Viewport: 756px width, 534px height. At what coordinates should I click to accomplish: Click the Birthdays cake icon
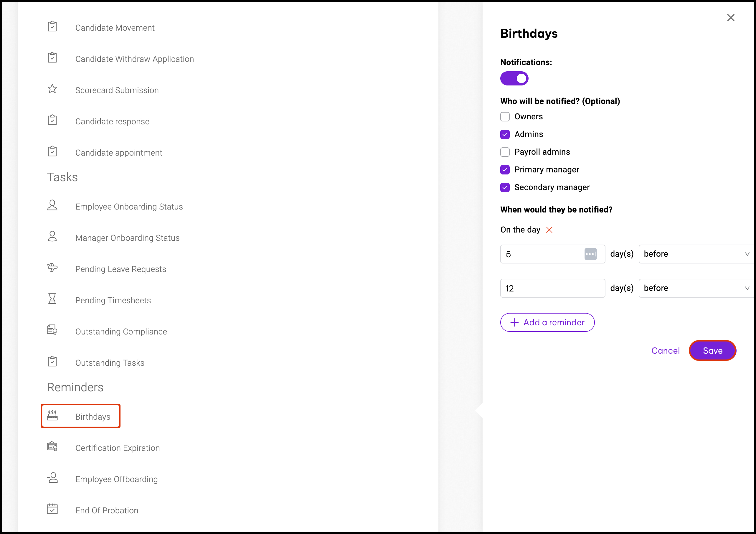pos(52,416)
